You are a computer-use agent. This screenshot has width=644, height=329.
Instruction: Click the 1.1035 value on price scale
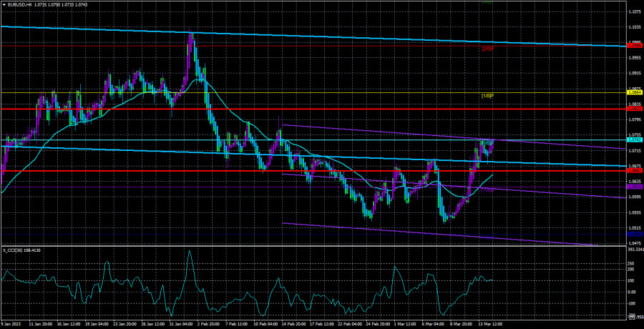pyautogui.click(x=635, y=27)
